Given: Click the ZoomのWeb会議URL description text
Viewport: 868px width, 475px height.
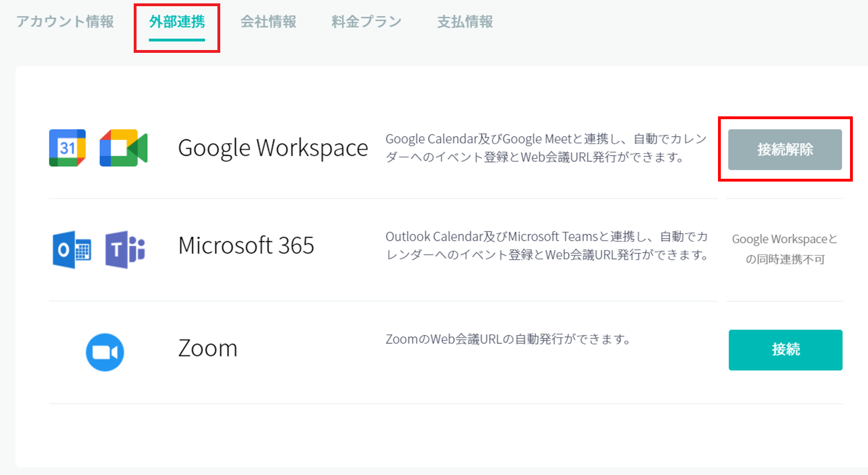Looking at the screenshot, I should coord(509,339).
